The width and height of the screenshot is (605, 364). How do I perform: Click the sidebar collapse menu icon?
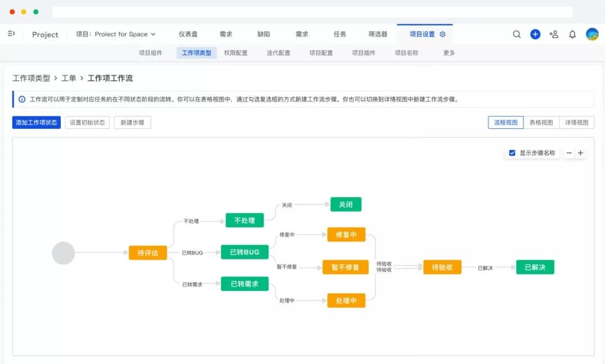11,34
